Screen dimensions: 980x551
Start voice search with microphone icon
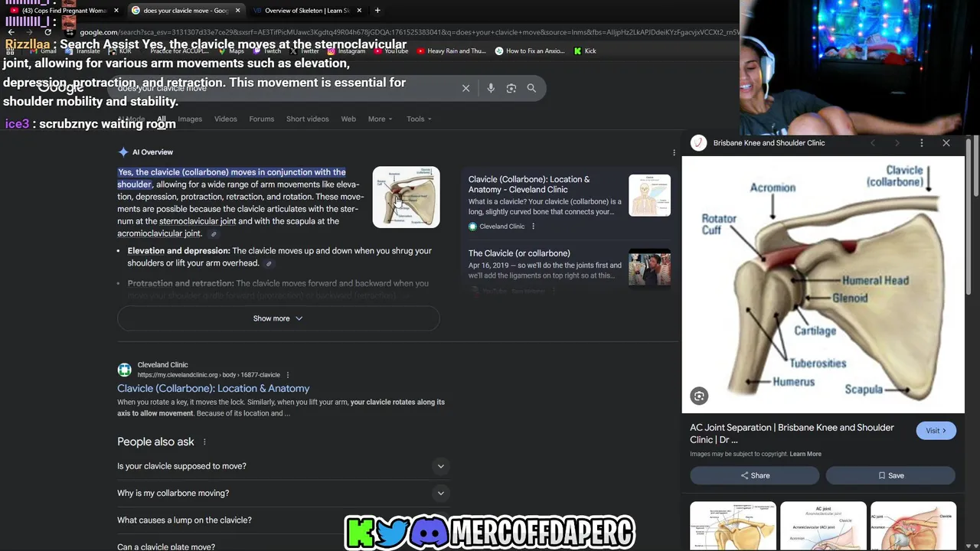point(491,88)
